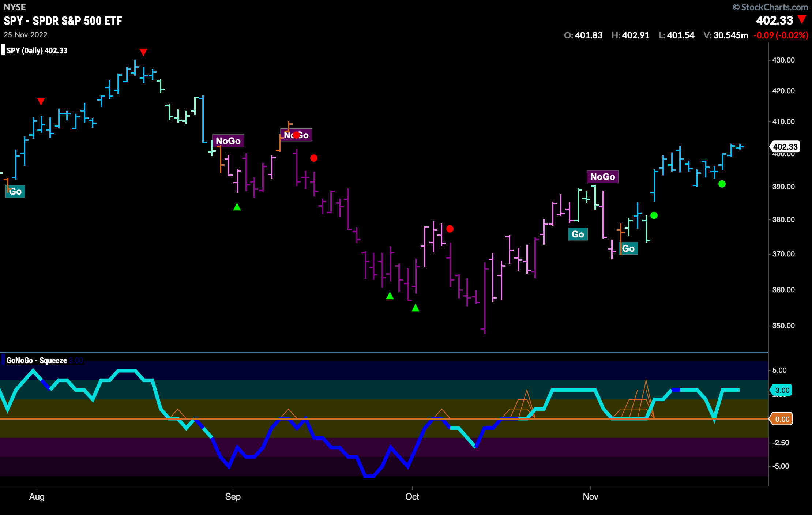This screenshot has height=515, width=812.
Task: Click the L: 401.54 low value
Action: [677, 35]
